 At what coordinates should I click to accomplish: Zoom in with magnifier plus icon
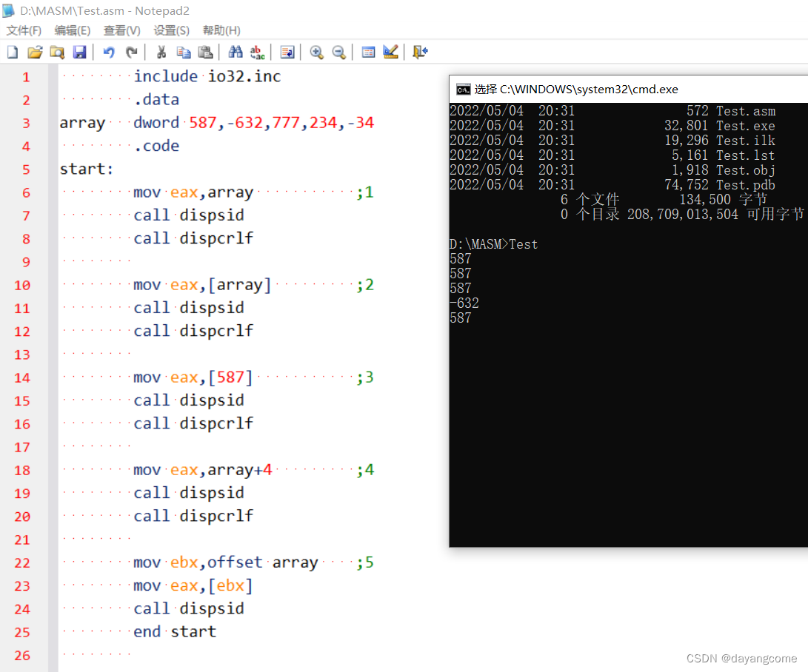[316, 52]
